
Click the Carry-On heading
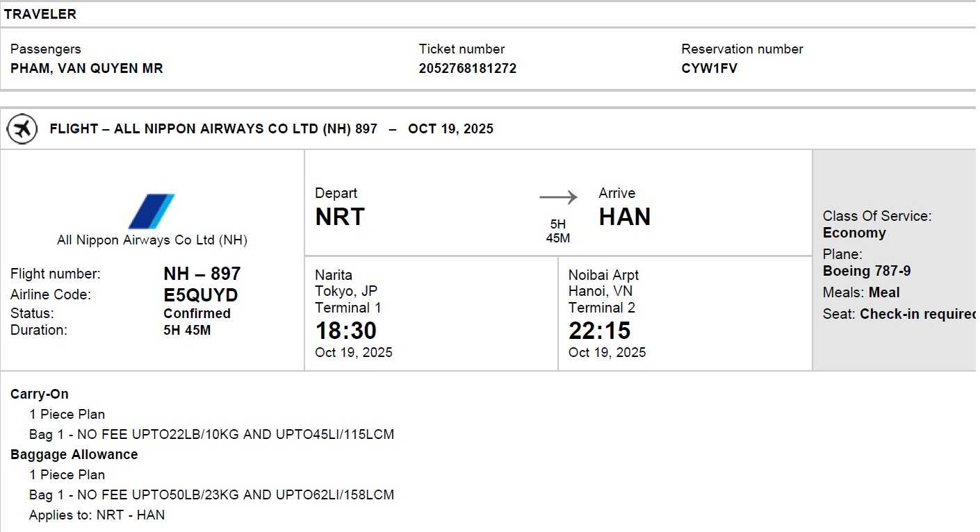pos(40,394)
